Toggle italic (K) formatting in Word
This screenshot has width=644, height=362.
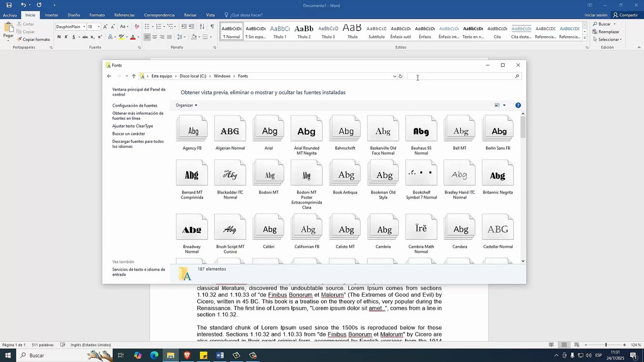click(66, 37)
